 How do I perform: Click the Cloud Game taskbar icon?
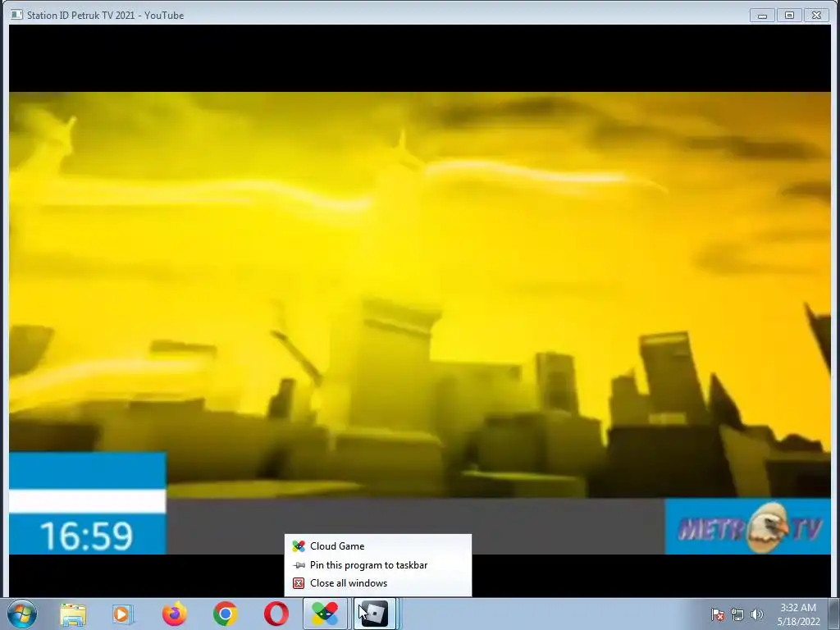point(325,614)
